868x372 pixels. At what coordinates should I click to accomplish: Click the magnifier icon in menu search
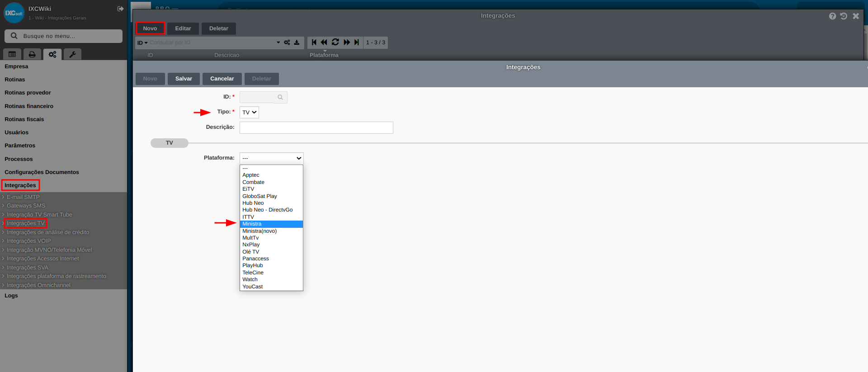[x=14, y=36]
